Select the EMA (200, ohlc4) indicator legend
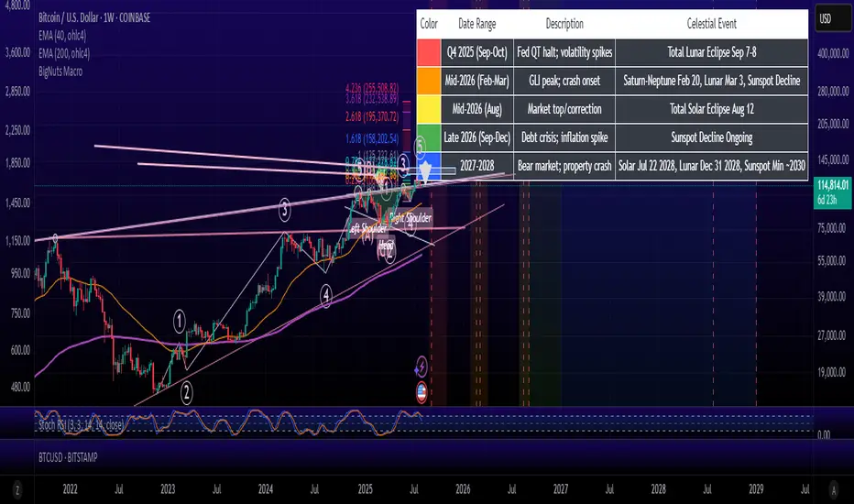Screen dimensions: 854x504 (64, 53)
